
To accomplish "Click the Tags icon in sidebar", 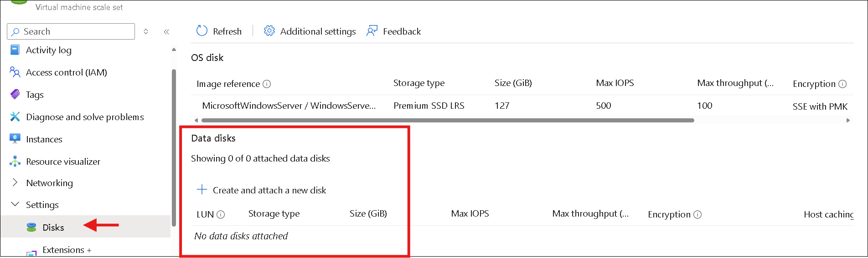I will coord(15,94).
